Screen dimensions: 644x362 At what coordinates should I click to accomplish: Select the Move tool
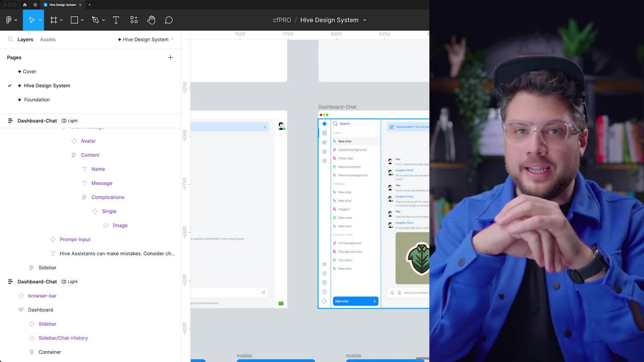32,20
